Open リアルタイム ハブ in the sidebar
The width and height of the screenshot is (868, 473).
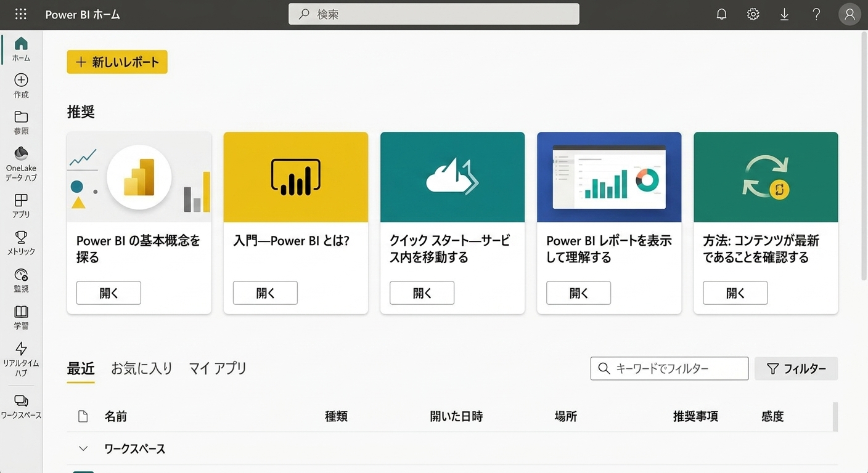tap(21, 358)
